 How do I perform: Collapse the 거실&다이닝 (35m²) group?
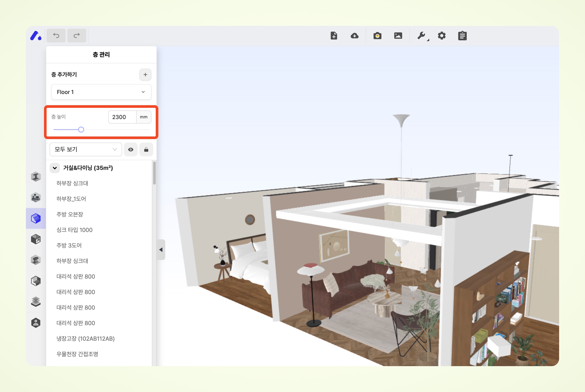[55, 168]
